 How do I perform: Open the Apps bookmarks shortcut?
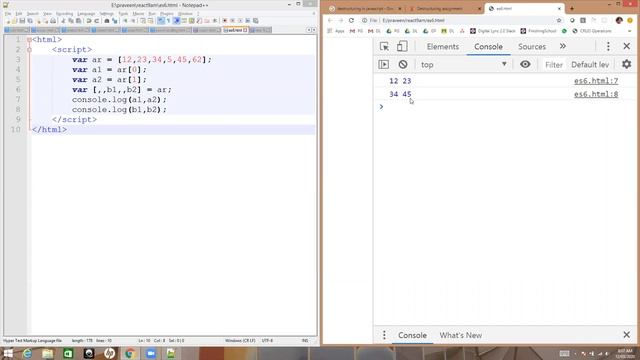pos(336,31)
